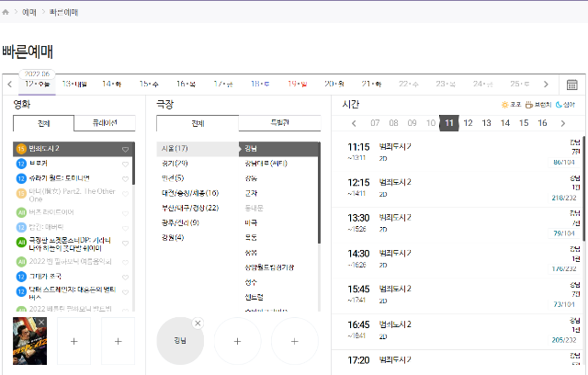Click the third movie add slot plus

(x=119, y=341)
